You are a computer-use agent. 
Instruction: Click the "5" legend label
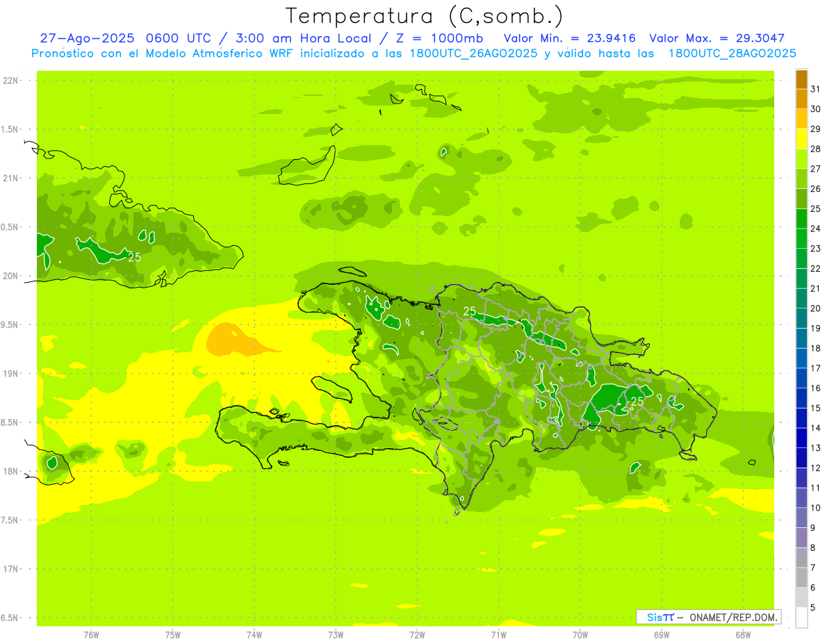click(813, 607)
